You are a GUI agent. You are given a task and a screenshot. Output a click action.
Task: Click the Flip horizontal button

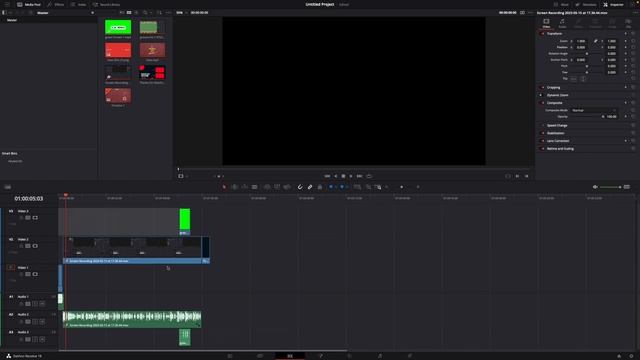[574, 78]
